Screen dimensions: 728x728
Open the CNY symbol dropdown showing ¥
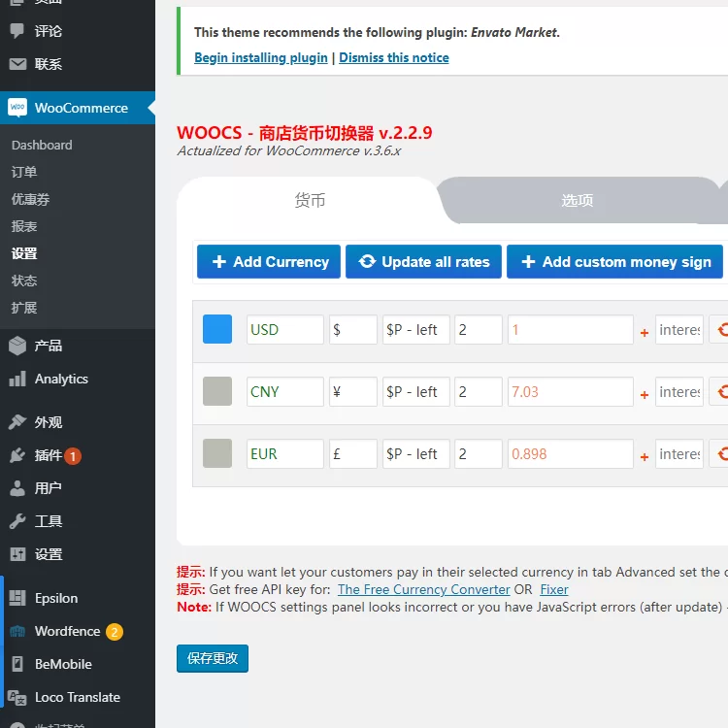(353, 392)
